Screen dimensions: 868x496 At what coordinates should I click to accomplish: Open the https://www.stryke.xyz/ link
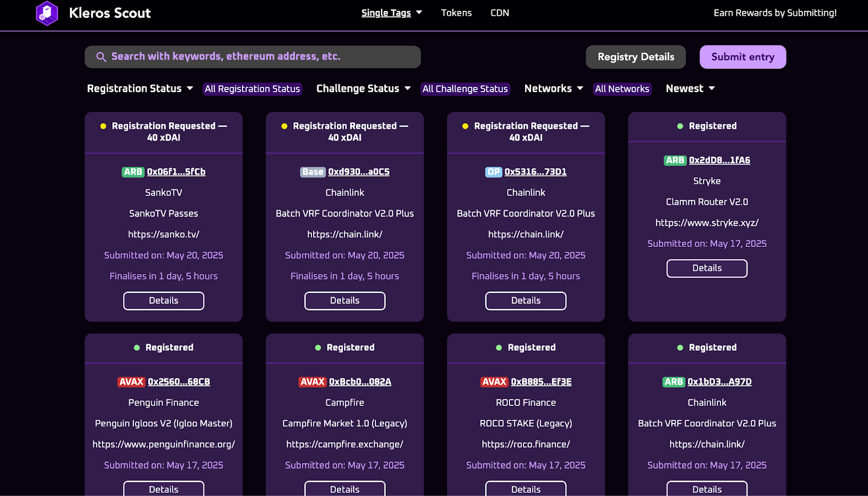(x=706, y=223)
